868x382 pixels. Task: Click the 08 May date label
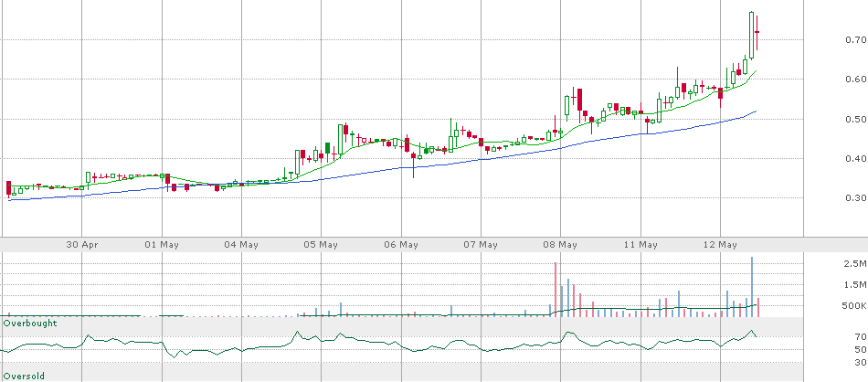(x=561, y=244)
